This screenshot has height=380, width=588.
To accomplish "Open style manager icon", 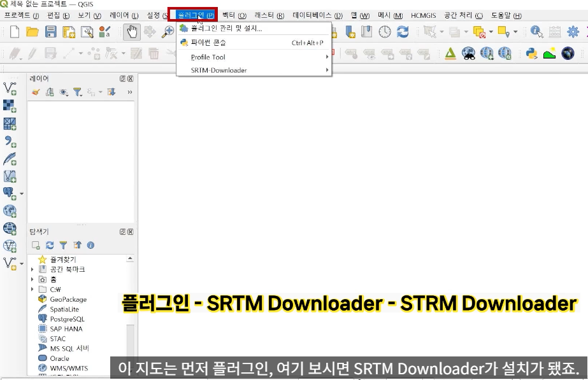I will click(104, 32).
